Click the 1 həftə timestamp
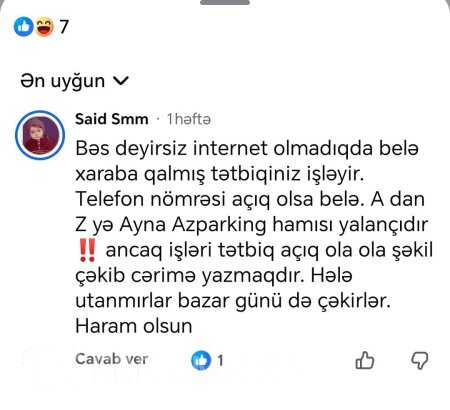450x410 pixels. click(x=189, y=119)
